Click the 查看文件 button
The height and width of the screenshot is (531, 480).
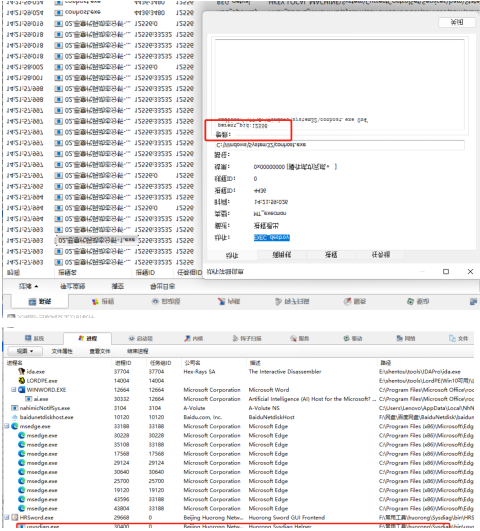click(x=100, y=351)
